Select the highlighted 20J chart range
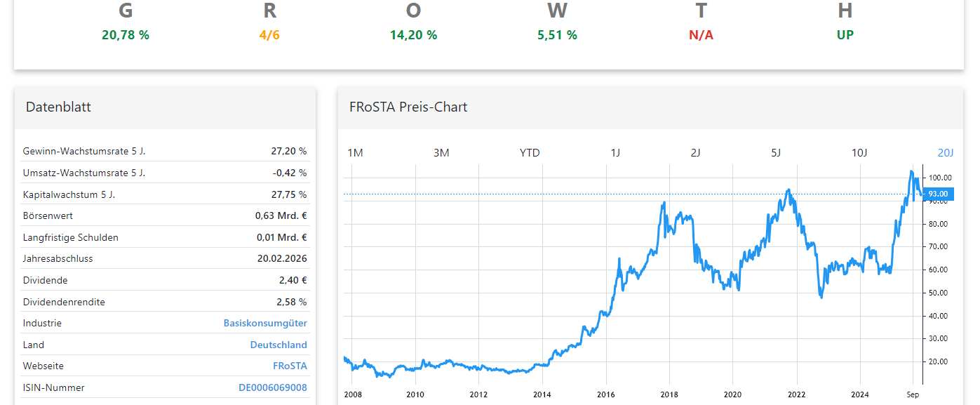This screenshot has height=405, width=980. [946, 152]
